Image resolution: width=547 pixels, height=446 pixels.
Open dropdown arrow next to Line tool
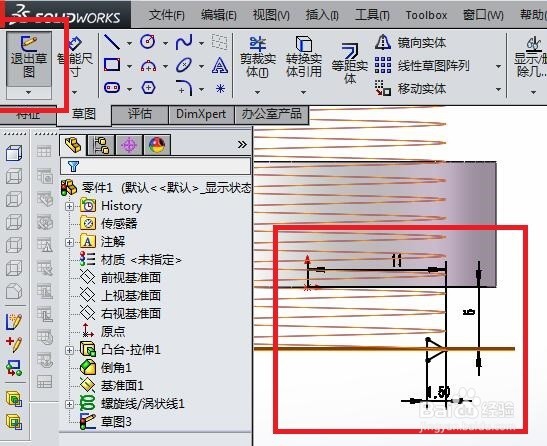click(x=129, y=43)
